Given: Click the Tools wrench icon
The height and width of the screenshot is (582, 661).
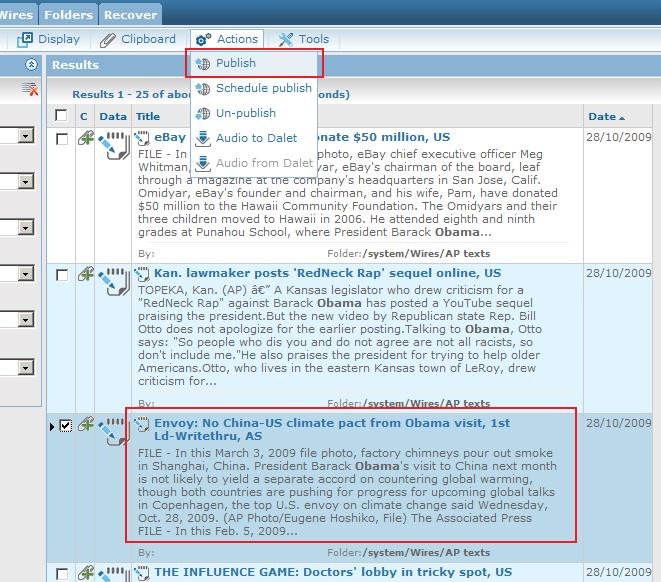Looking at the screenshot, I should [x=285, y=40].
